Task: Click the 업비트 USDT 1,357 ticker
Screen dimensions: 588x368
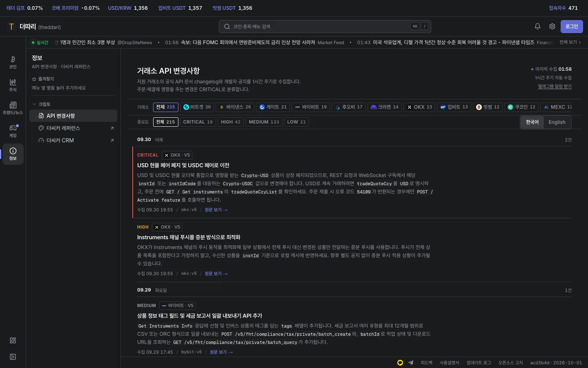Action: 180,8
